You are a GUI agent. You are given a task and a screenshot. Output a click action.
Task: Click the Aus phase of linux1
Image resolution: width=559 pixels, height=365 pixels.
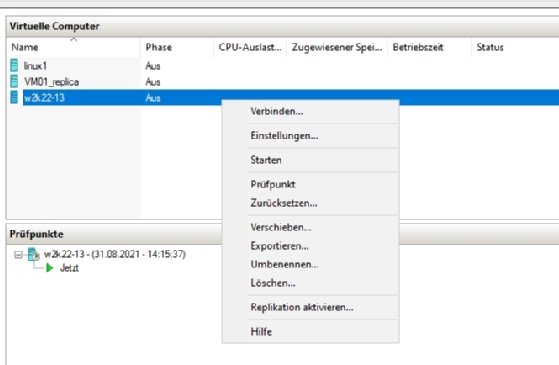(153, 66)
